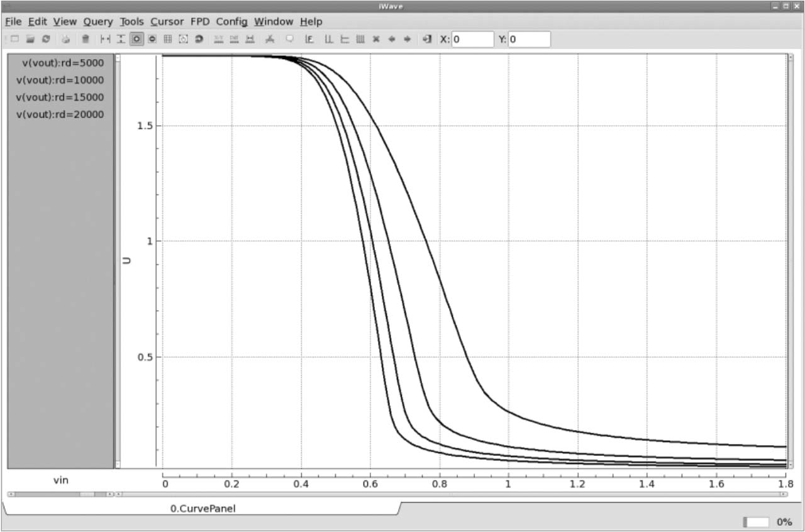Open the Cursor menu
The width and height of the screenshot is (805, 532).
coord(167,21)
